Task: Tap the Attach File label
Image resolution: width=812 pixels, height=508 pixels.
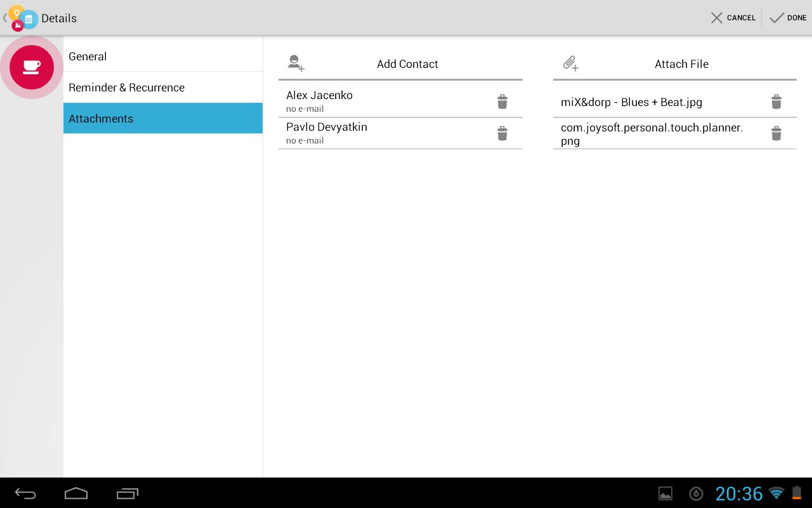Action: pyautogui.click(x=681, y=64)
